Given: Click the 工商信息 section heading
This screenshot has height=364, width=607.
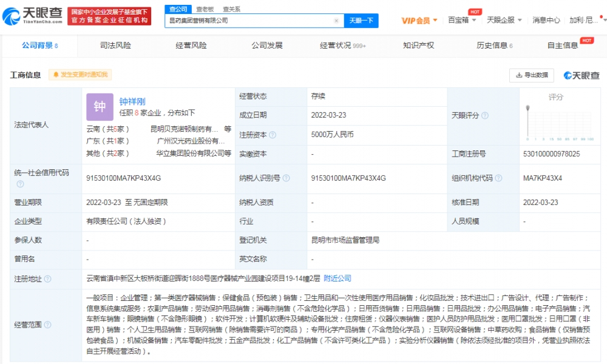Looking at the screenshot, I should 25,75.
